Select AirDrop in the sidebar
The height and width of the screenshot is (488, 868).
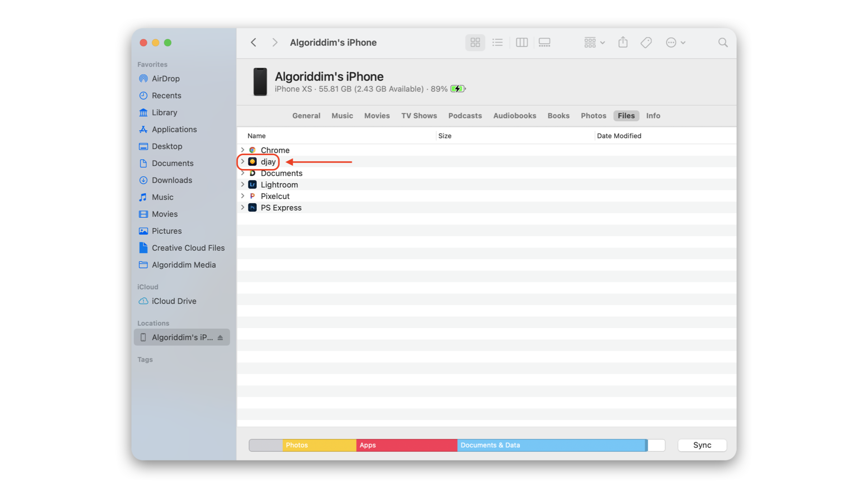165,78
